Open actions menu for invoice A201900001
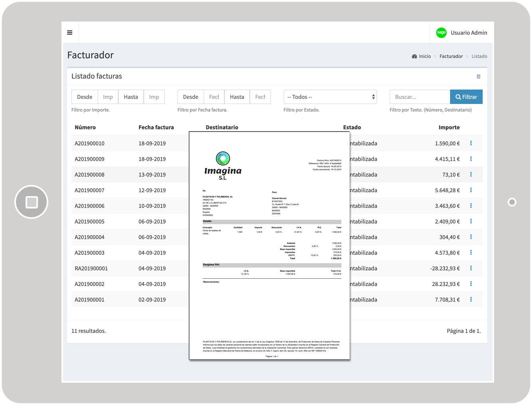532x405 pixels. (x=471, y=299)
